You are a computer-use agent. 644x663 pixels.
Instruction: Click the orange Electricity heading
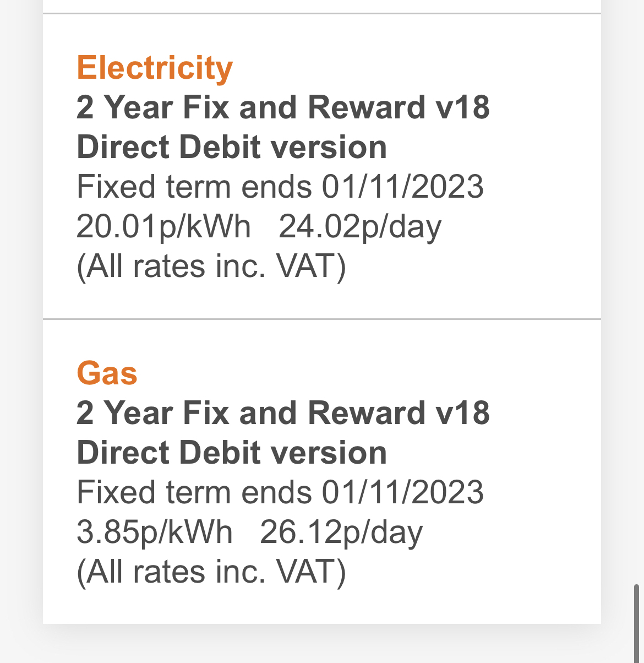tap(155, 68)
